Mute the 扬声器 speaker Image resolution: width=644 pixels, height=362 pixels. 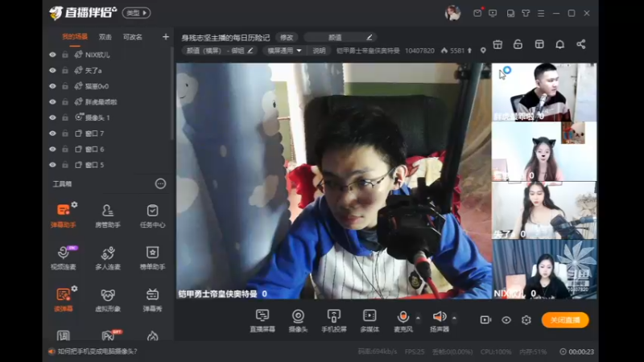coord(440,320)
